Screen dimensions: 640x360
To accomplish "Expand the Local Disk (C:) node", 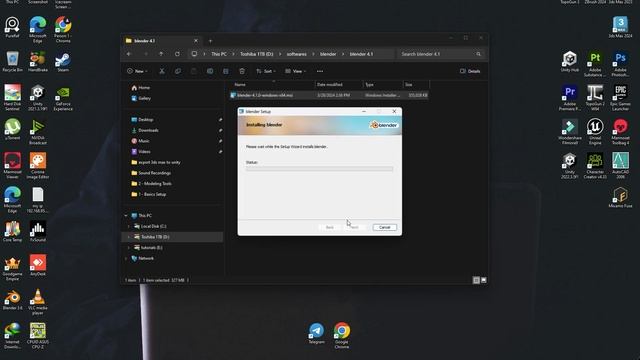I will [x=129, y=226].
